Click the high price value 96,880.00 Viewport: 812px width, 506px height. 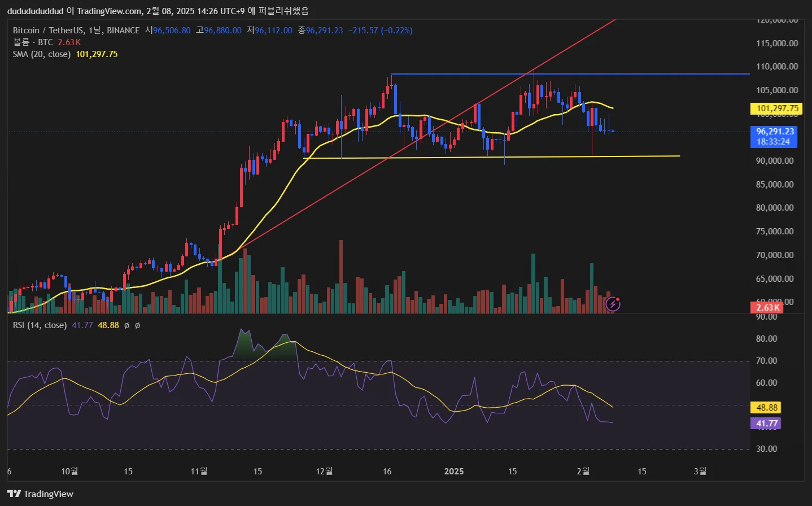pos(222,30)
